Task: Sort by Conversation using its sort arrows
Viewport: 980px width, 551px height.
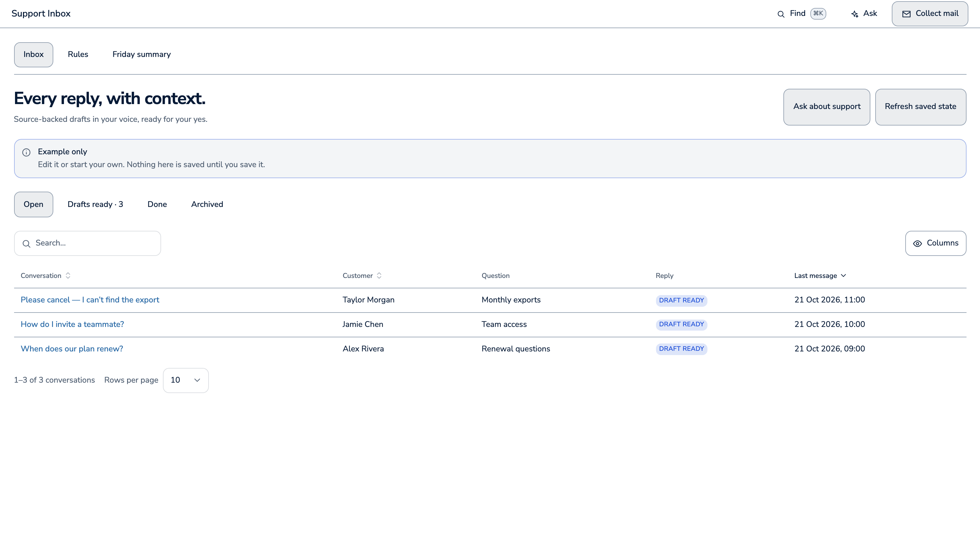Action: 68,276
